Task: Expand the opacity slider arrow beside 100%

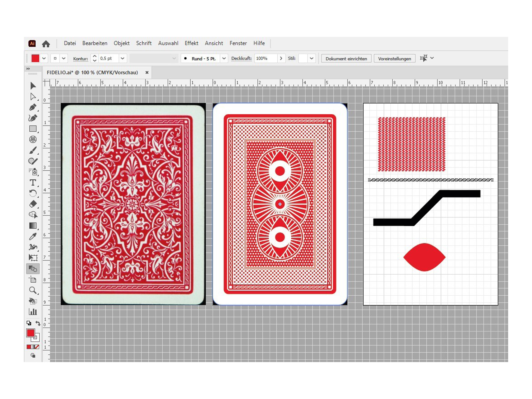Action: pos(281,58)
